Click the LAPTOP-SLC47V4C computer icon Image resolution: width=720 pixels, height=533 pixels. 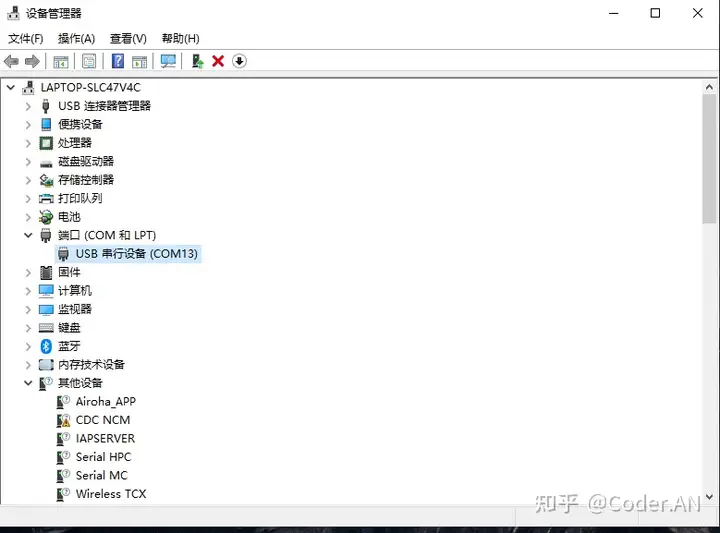28,87
